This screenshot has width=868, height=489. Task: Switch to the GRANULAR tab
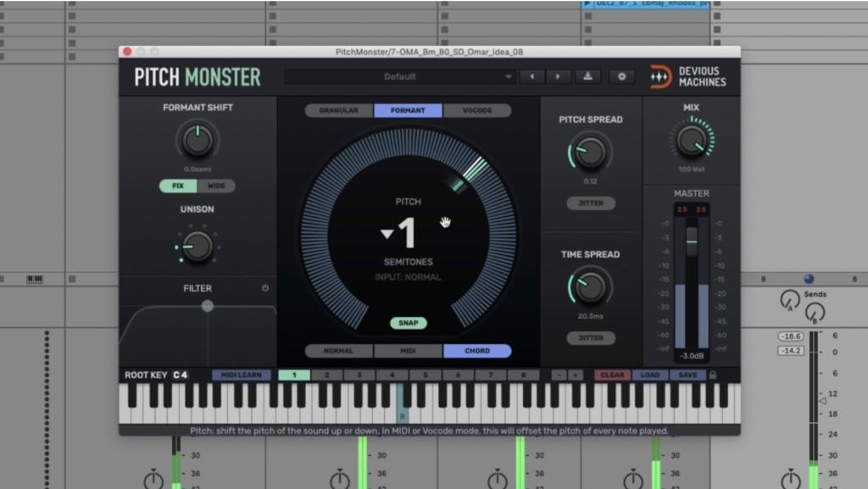[x=341, y=110]
